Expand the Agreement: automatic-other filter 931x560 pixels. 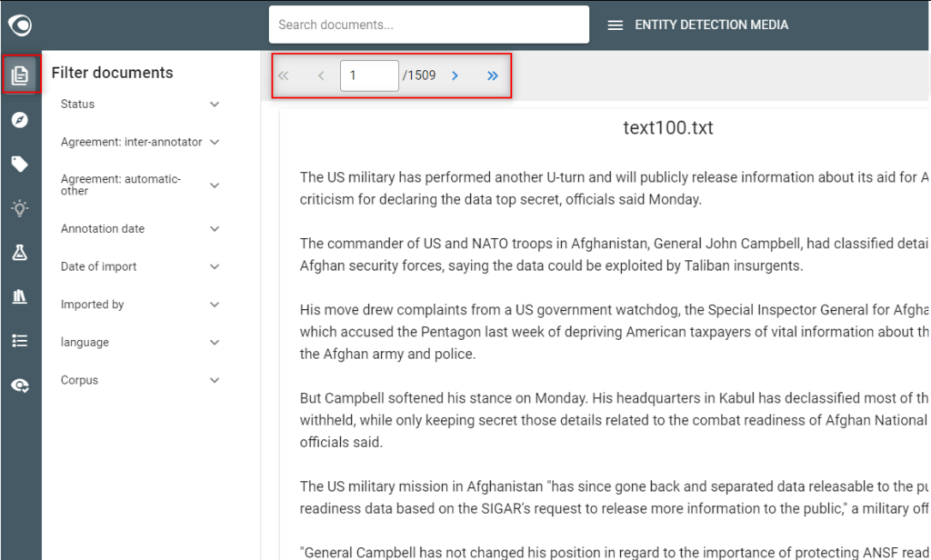(x=141, y=185)
